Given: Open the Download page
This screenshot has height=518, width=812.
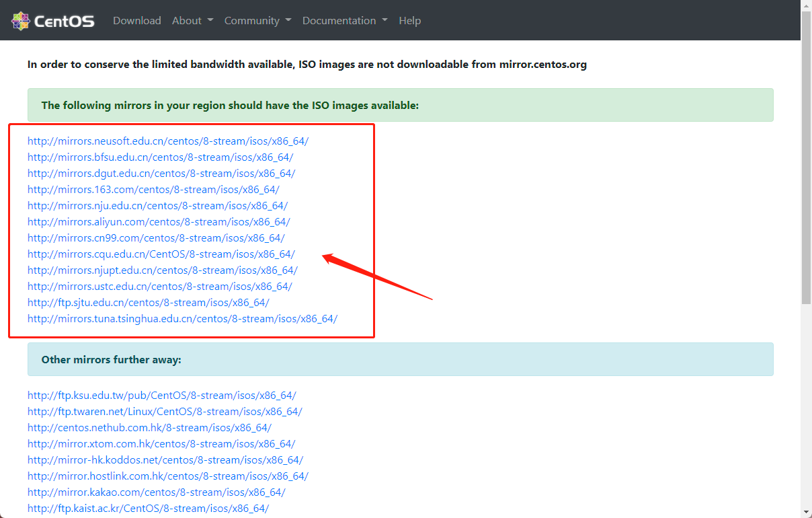Looking at the screenshot, I should pos(137,21).
